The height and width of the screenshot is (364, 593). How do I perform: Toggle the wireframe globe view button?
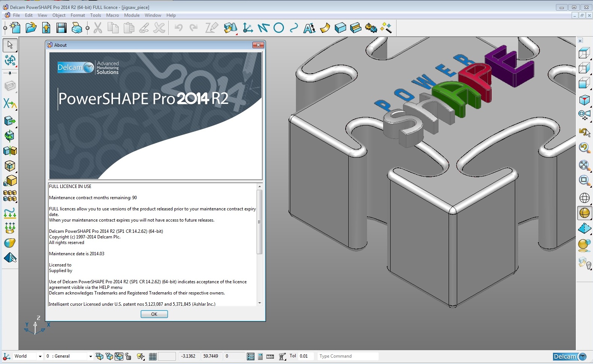(x=584, y=198)
